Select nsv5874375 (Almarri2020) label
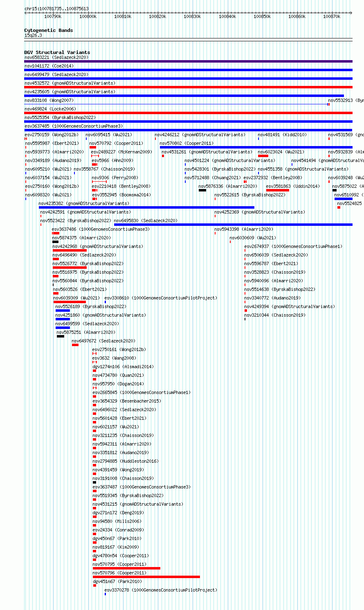This screenshot has height=610, width=364. point(81,238)
